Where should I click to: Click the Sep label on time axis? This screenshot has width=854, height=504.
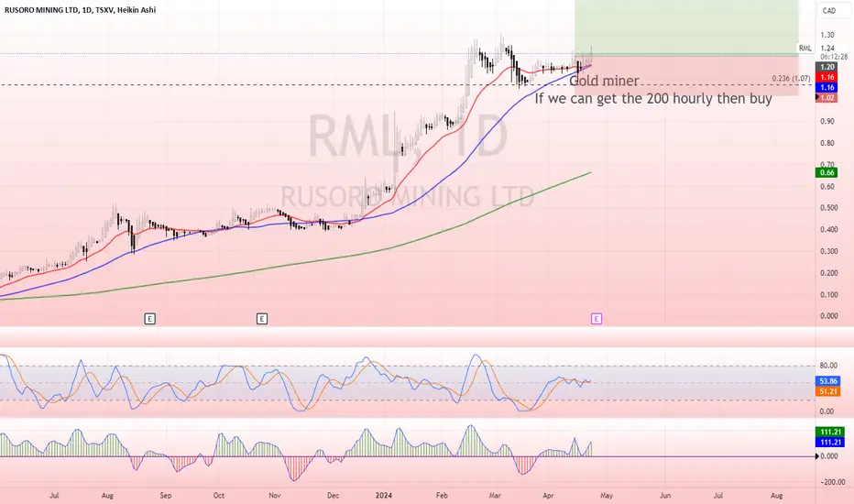coord(166,495)
